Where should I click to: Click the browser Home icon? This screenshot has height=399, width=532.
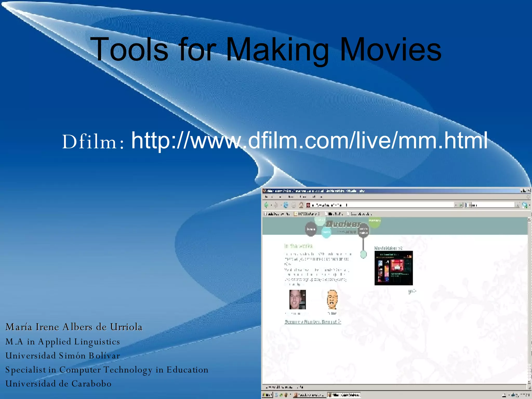[x=301, y=205]
